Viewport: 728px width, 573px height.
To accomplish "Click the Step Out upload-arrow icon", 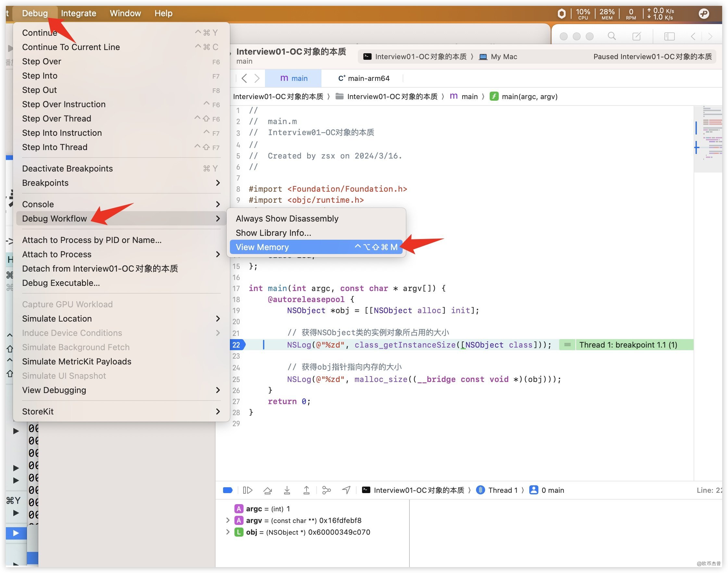I will click(x=306, y=490).
